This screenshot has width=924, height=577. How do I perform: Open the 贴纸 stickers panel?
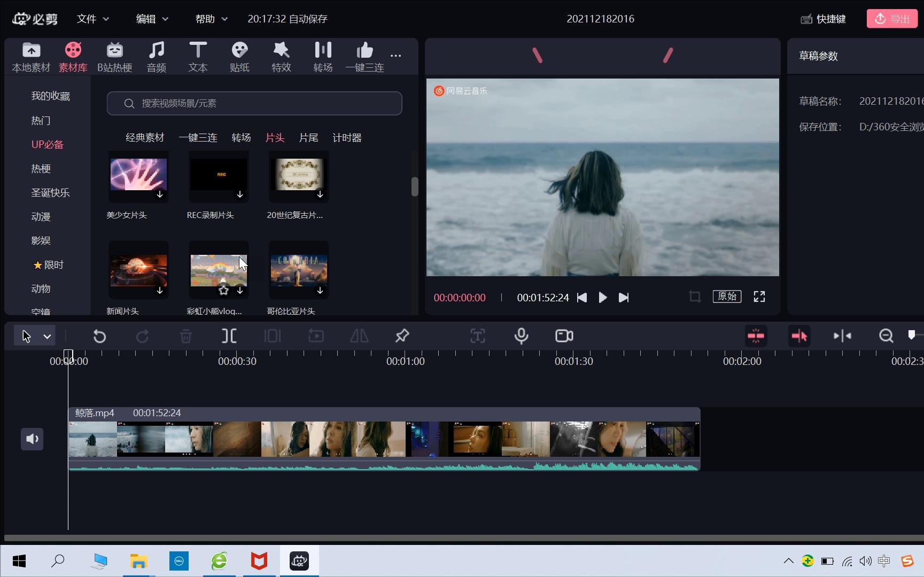pos(239,57)
